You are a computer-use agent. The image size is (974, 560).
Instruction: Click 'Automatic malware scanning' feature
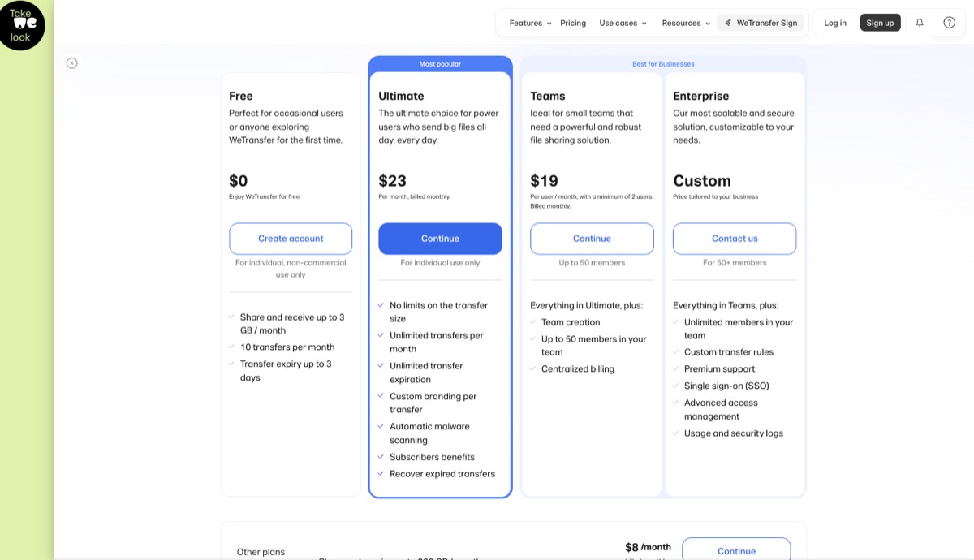[429, 433]
